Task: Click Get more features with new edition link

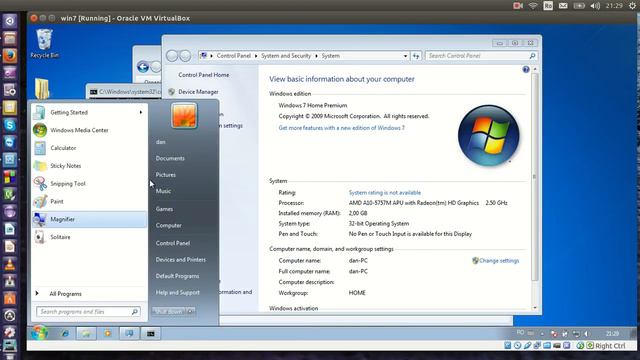Action: [x=341, y=128]
